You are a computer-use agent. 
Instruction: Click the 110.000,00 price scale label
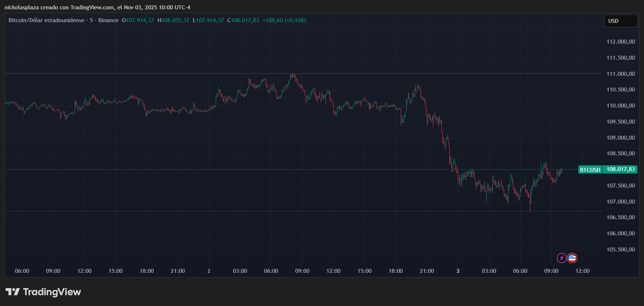coord(620,106)
